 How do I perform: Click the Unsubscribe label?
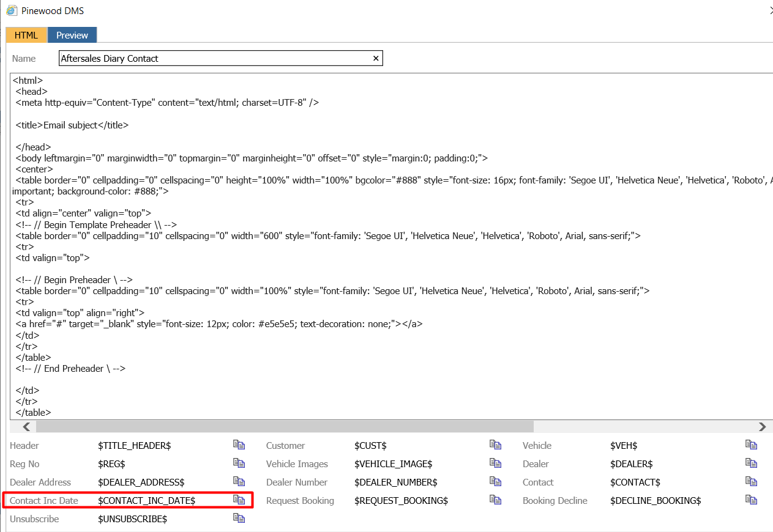(x=34, y=519)
